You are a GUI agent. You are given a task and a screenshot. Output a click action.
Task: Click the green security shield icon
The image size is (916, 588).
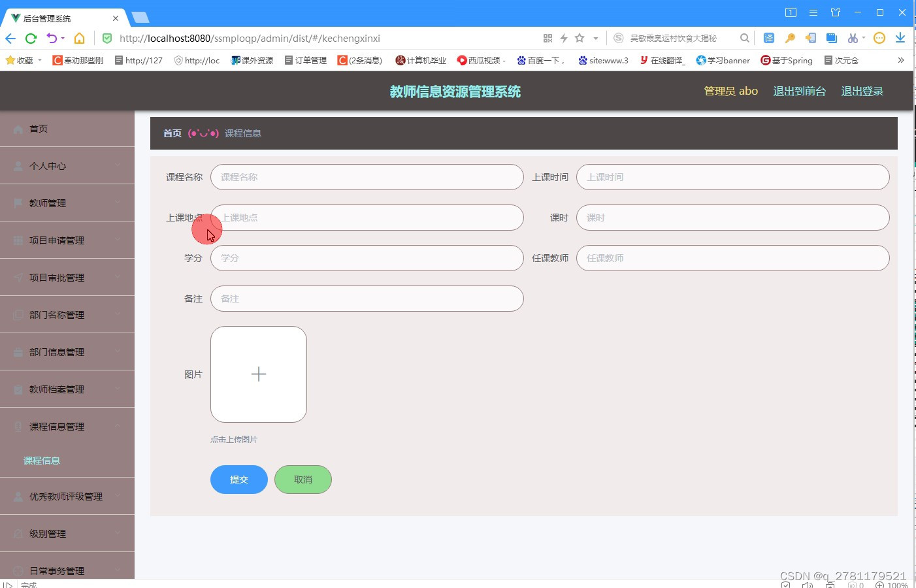tap(107, 38)
